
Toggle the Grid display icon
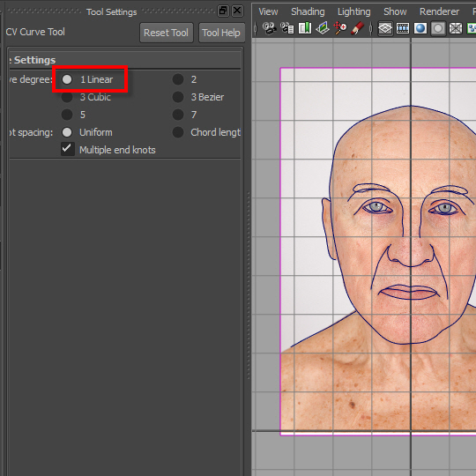tap(385, 29)
